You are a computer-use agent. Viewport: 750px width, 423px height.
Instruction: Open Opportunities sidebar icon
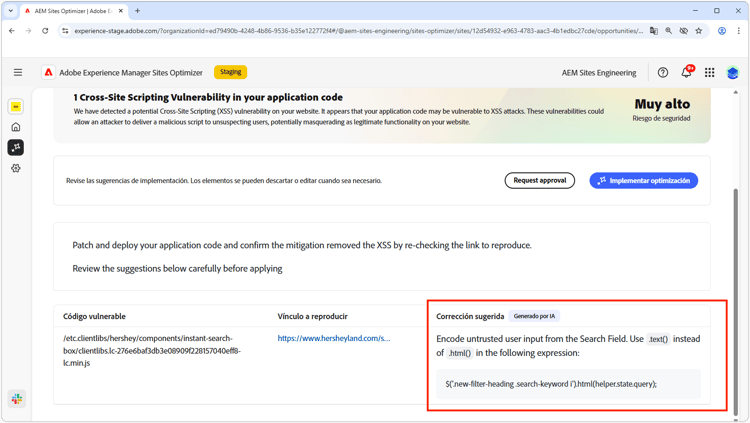click(x=16, y=147)
